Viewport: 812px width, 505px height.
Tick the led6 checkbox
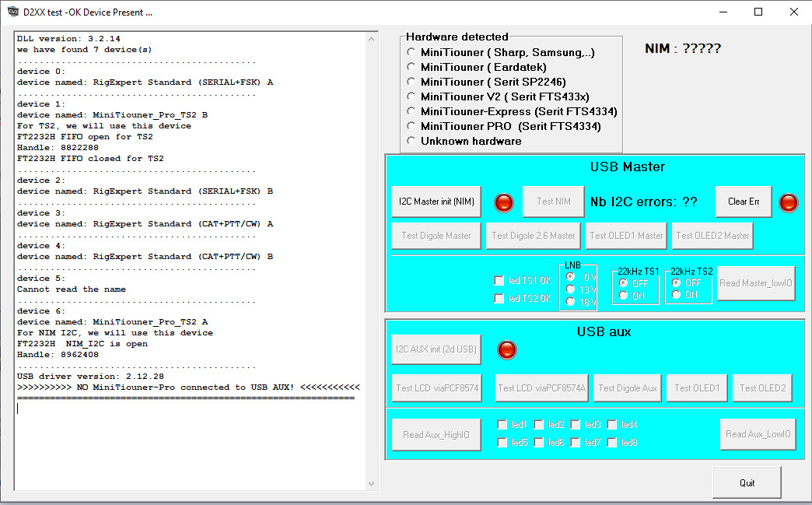pos(538,442)
